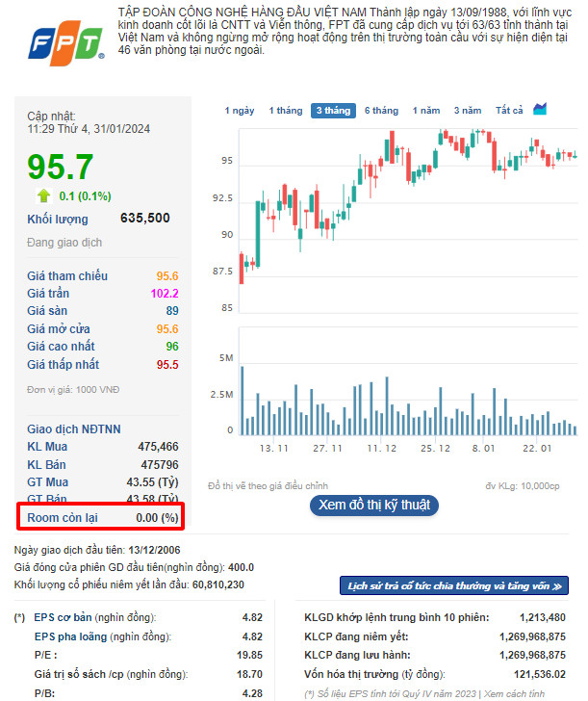Open Lịch sử trả cổ tức history

454,585
